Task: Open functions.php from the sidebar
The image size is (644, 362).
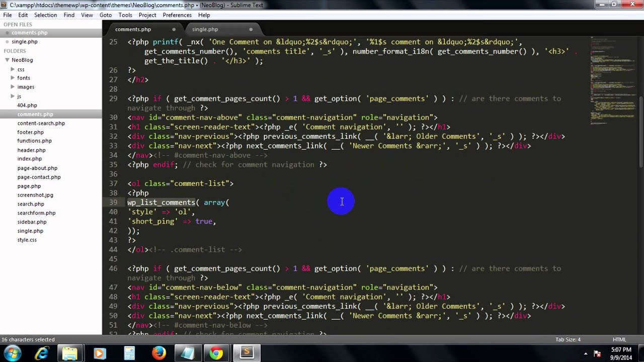Action: (34, 141)
